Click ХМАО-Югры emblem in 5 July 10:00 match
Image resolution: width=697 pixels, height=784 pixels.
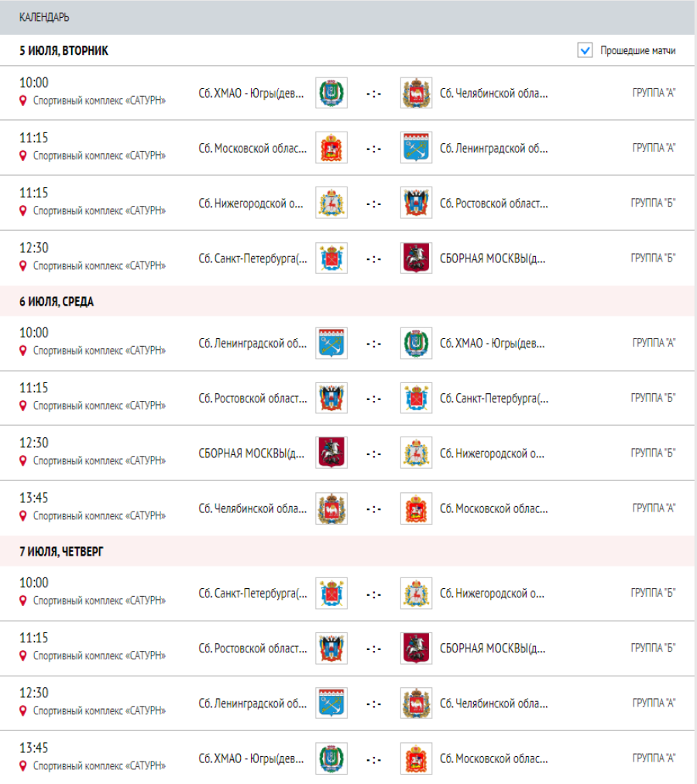coord(331,93)
